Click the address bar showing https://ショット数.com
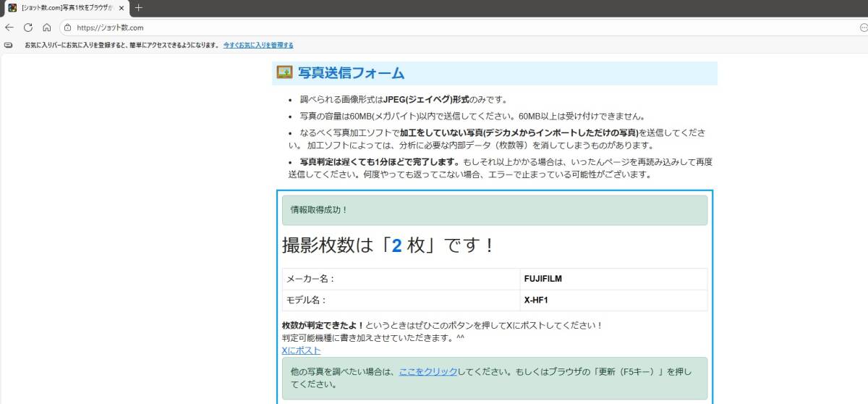 pos(463,28)
